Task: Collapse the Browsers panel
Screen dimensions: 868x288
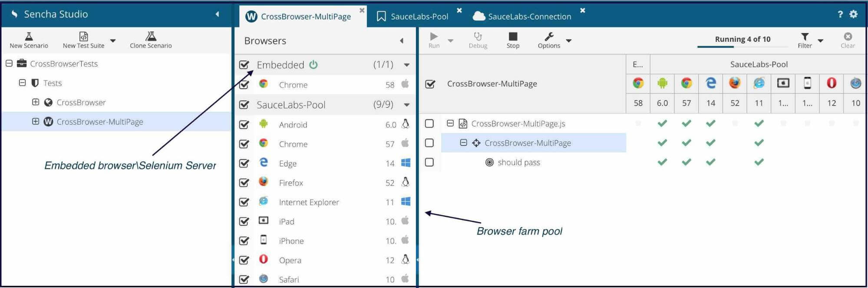Action: (x=402, y=40)
